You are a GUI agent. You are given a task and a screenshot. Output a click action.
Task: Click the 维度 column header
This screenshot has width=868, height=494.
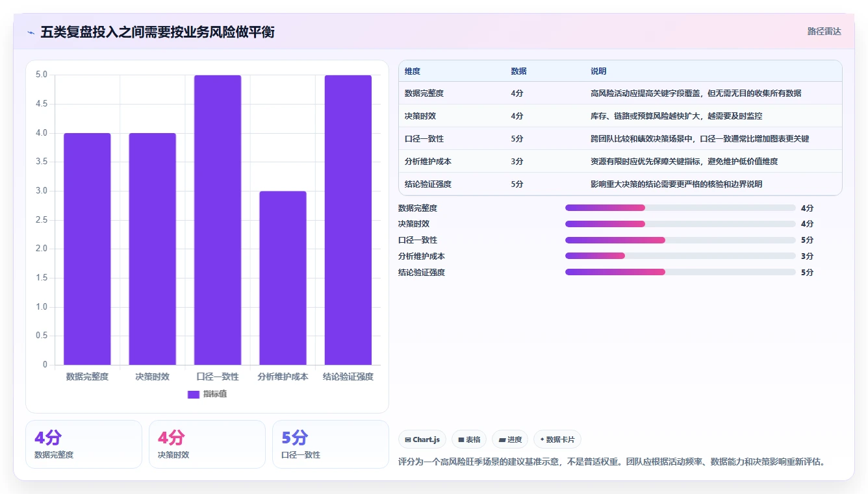(x=413, y=71)
